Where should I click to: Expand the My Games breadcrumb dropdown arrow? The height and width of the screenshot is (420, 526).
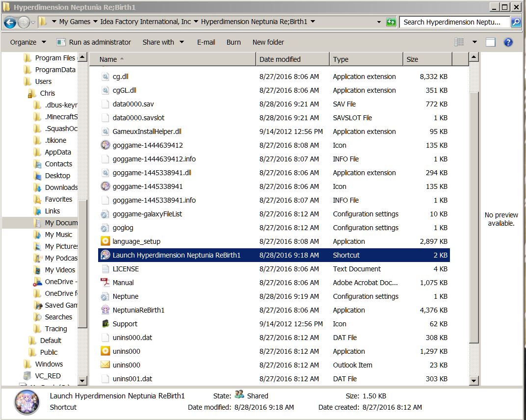pos(95,22)
